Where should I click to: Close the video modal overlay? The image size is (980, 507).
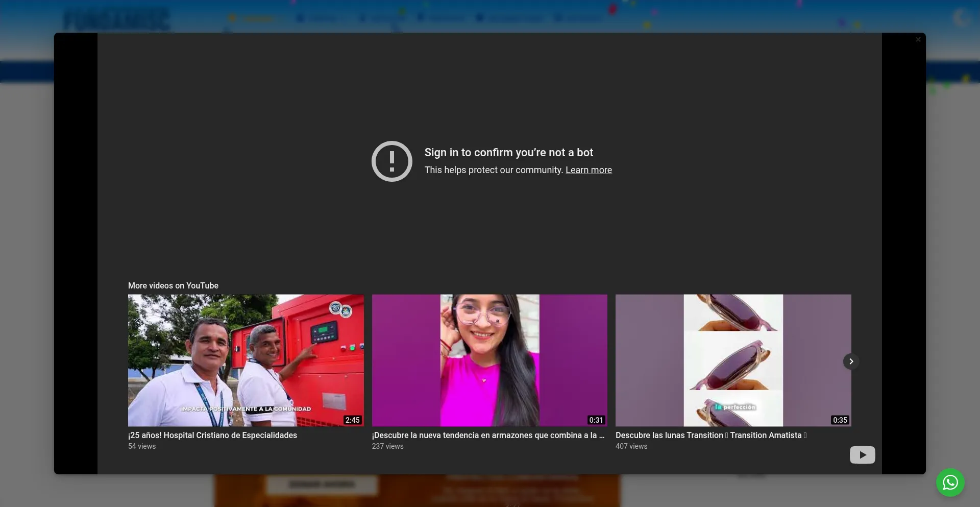pyautogui.click(x=918, y=39)
